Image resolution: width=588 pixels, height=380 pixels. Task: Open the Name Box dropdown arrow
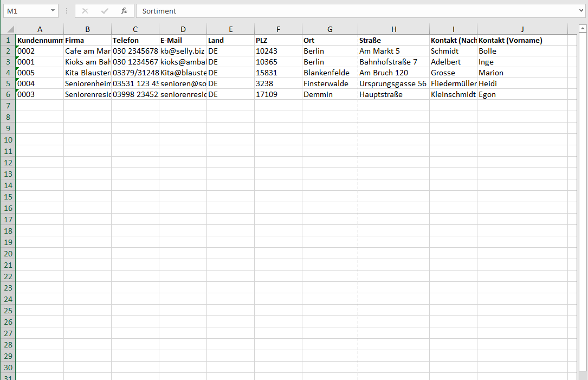pos(53,11)
